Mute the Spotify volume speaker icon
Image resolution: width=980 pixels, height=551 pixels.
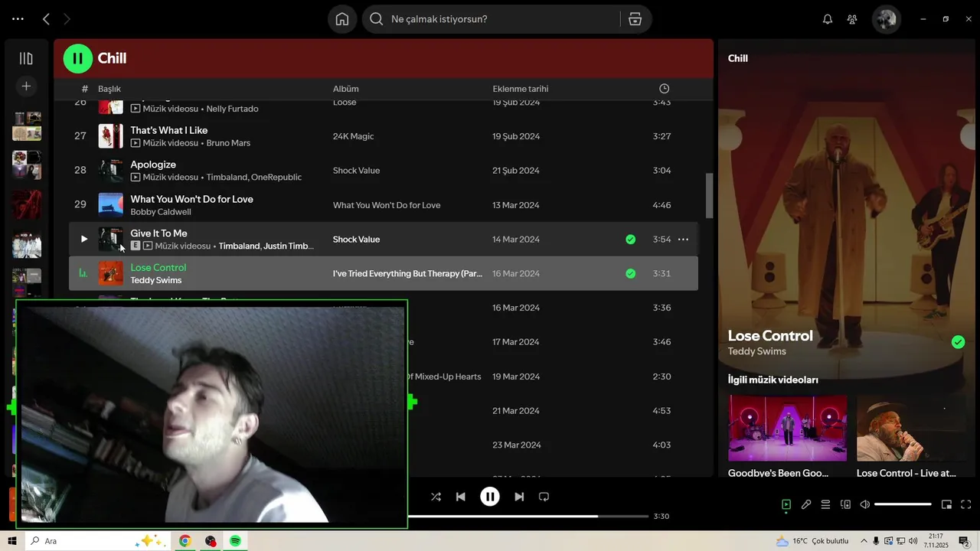865,504
